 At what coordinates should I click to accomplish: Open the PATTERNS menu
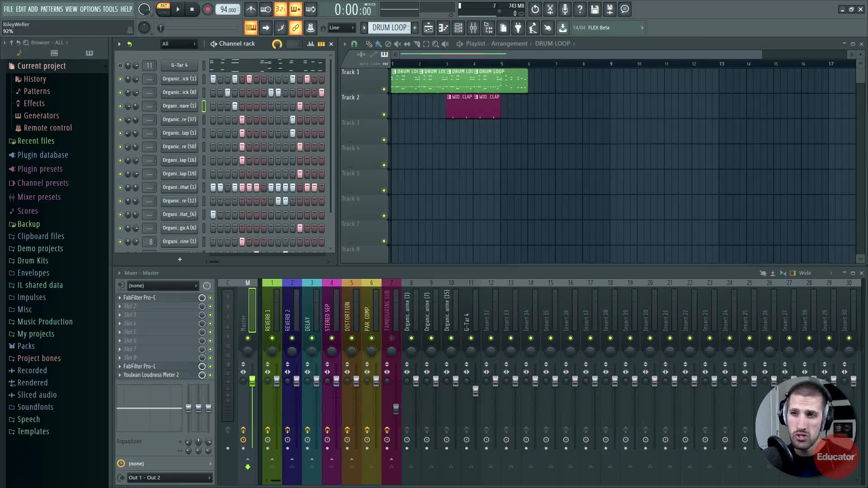[x=52, y=9]
